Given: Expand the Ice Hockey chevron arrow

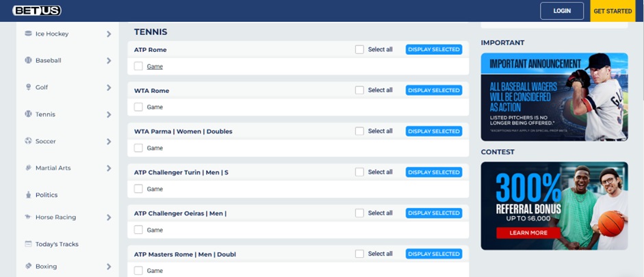Looking at the screenshot, I should 109,34.
